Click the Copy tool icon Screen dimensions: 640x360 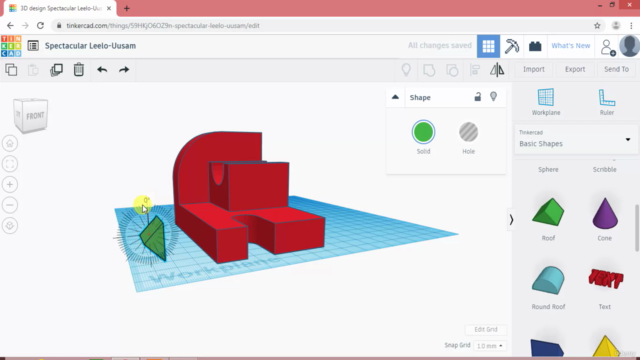11,70
